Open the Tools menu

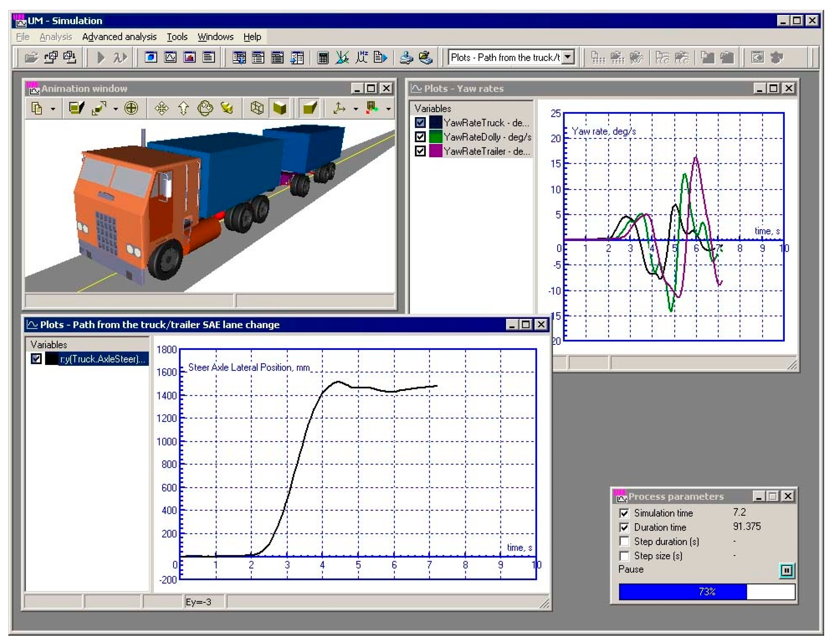[177, 37]
